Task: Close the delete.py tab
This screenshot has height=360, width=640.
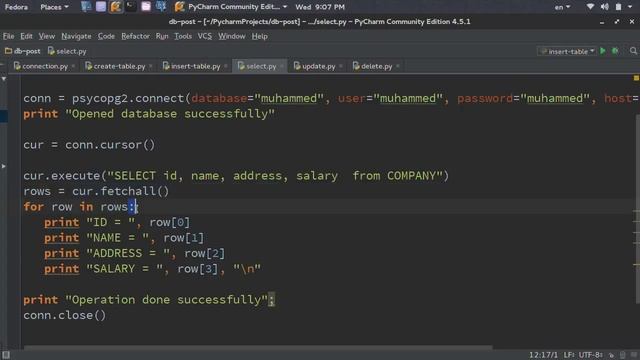Action: click(x=398, y=66)
